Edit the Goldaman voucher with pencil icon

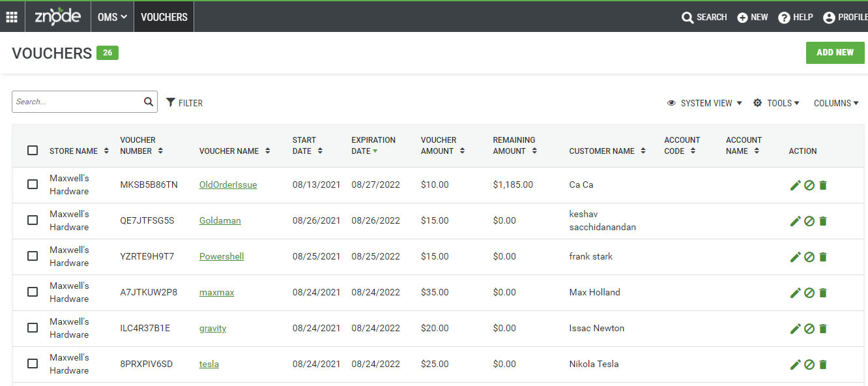pos(795,221)
